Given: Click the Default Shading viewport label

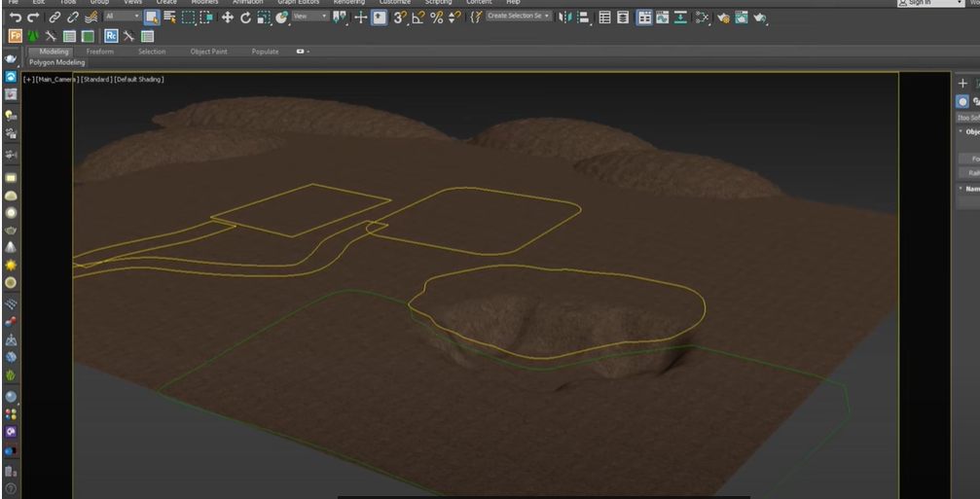Looking at the screenshot, I should coord(139,80).
